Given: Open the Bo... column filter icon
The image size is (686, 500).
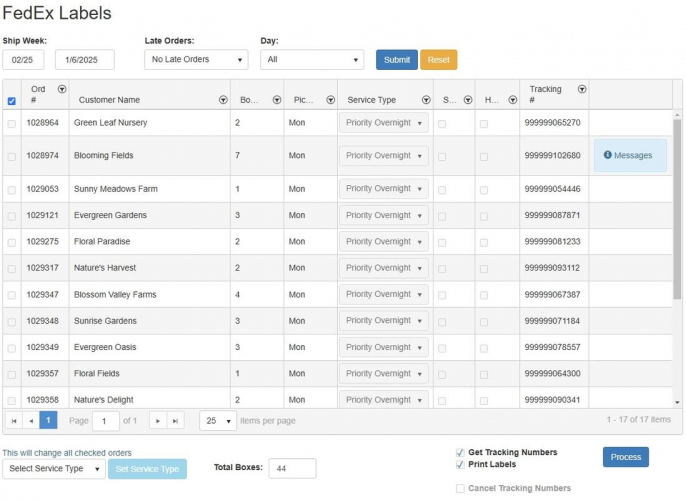Looking at the screenshot, I should [x=277, y=100].
